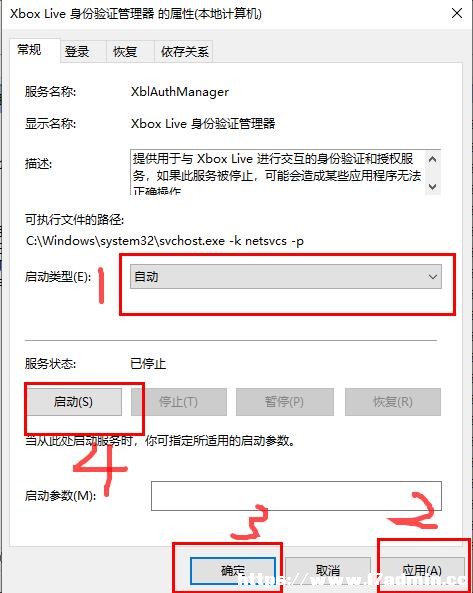Click inside the 描述 text box

(x=278, y=172)
